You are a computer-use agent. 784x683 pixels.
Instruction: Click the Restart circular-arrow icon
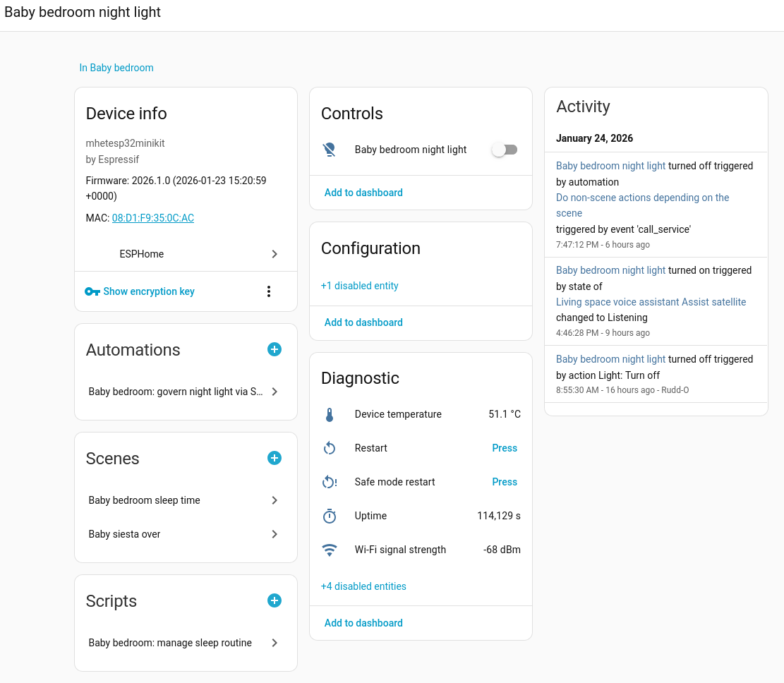329,448
